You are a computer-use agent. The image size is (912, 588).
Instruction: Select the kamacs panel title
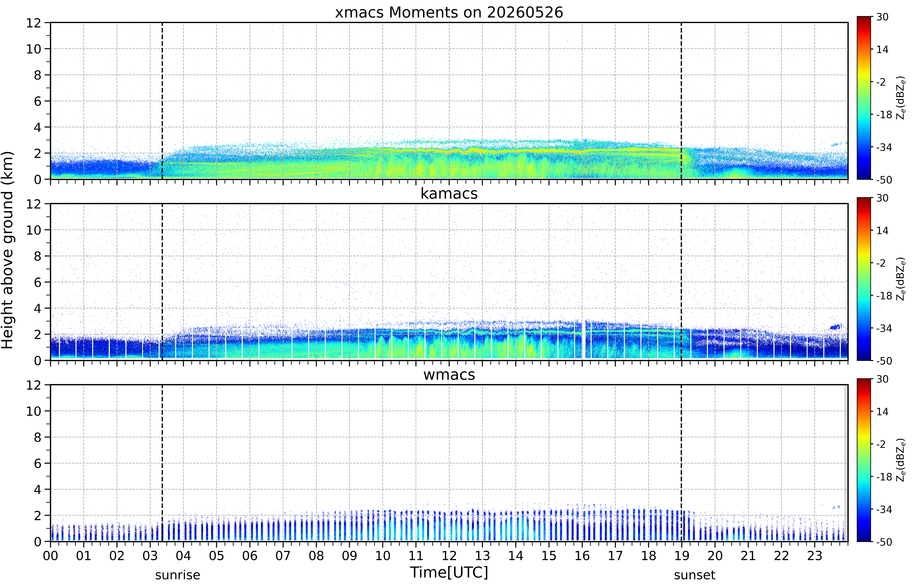click(449, 194)
